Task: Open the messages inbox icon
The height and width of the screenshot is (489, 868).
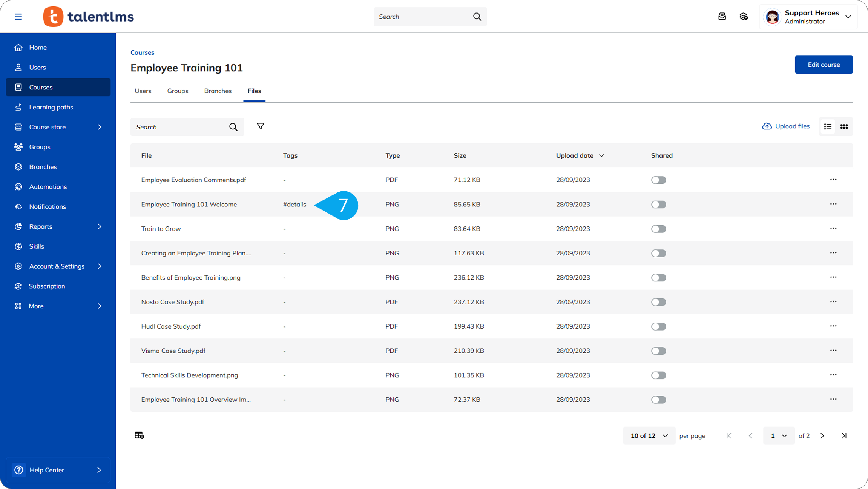Action: (722, 17)
